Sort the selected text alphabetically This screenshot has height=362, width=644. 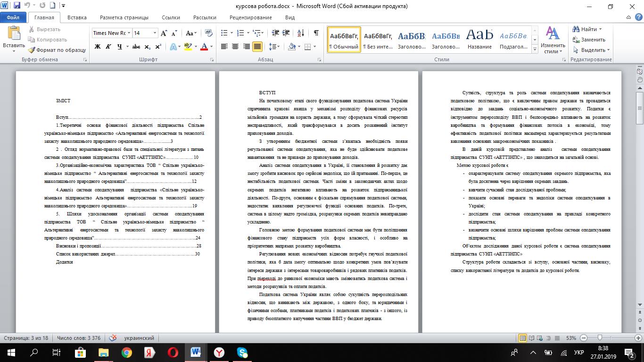click(300, 33)
